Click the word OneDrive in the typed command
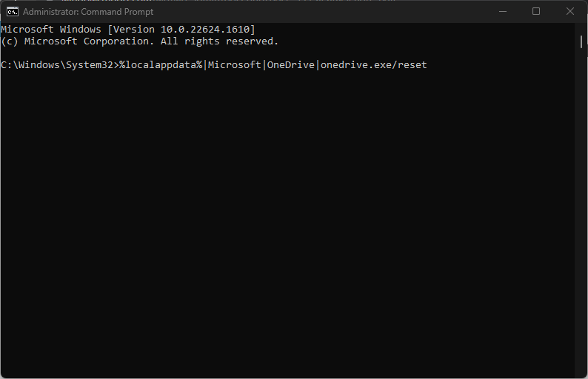Viewport: 588px width, 379px height. point(290,65)
